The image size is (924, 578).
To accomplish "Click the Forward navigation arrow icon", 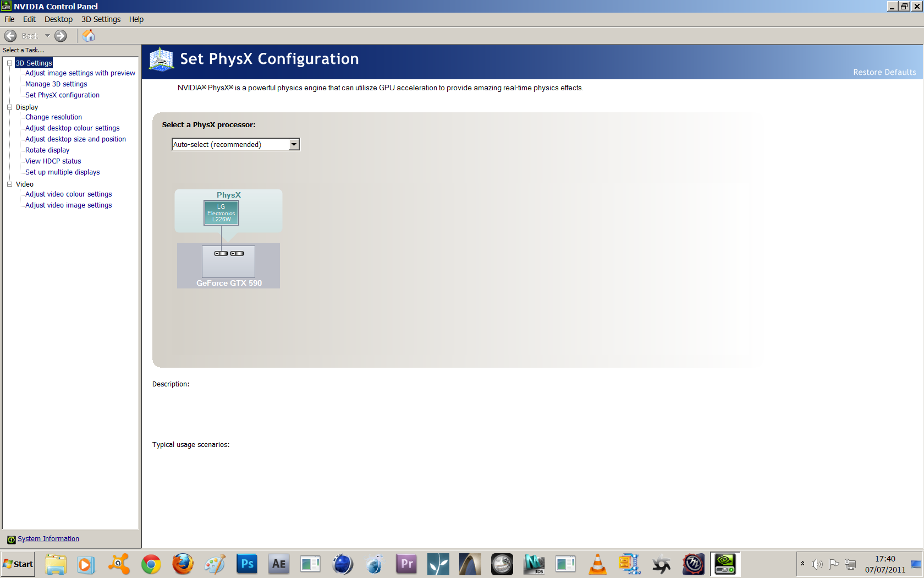I will tap(61, 36).
